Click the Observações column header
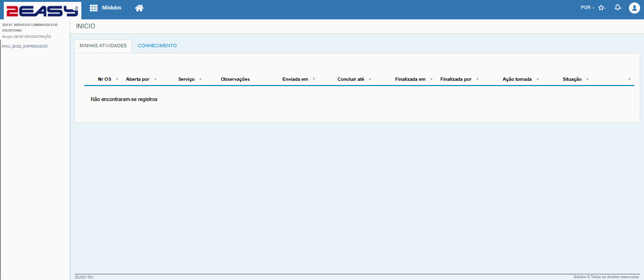This screenshot has width=644, height=280. pyautogui.click(x=235, y=79)
